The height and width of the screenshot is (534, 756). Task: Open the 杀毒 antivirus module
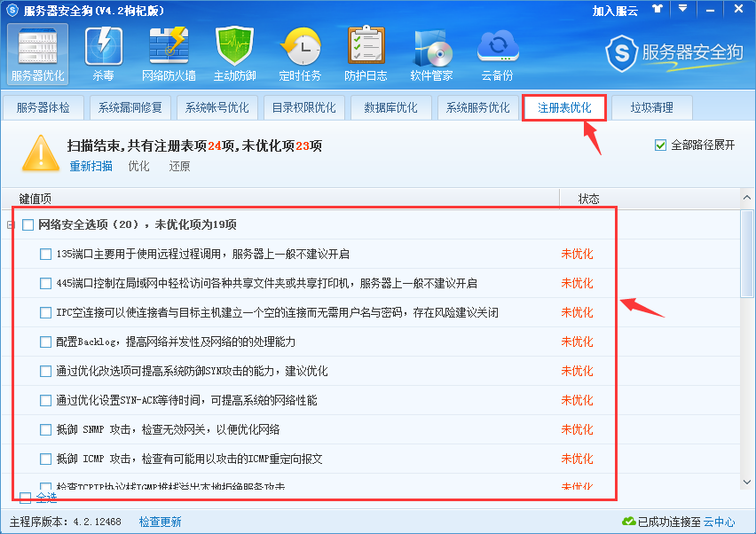tap(103, 54)
